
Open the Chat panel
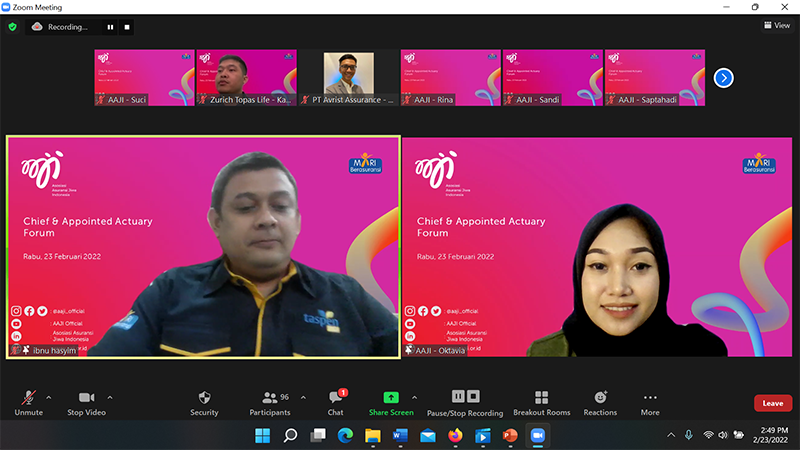pyautogui.click(x=335, y=403)
